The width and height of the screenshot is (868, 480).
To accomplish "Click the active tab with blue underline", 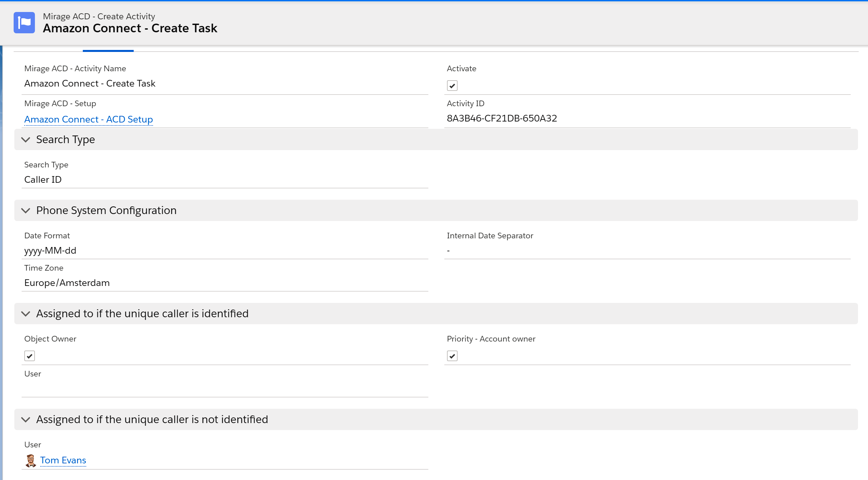I will click(x=108, y=51).
